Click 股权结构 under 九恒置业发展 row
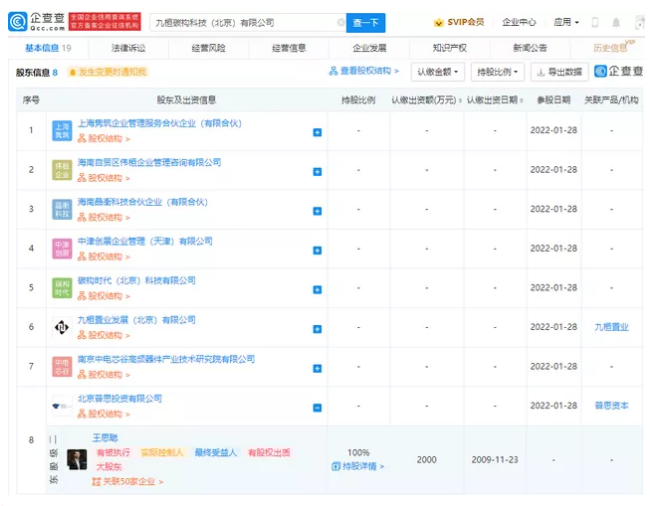The width and height of the screenshot is (650, 506). 104,335
